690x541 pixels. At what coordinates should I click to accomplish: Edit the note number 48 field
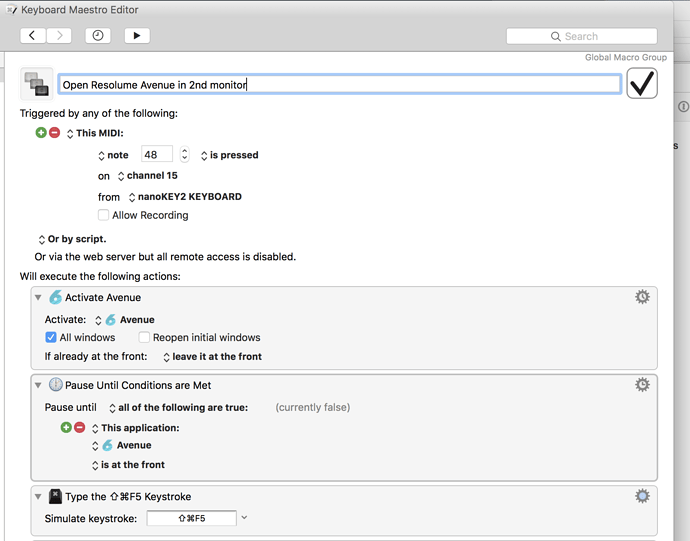click(x=157, y=155)
